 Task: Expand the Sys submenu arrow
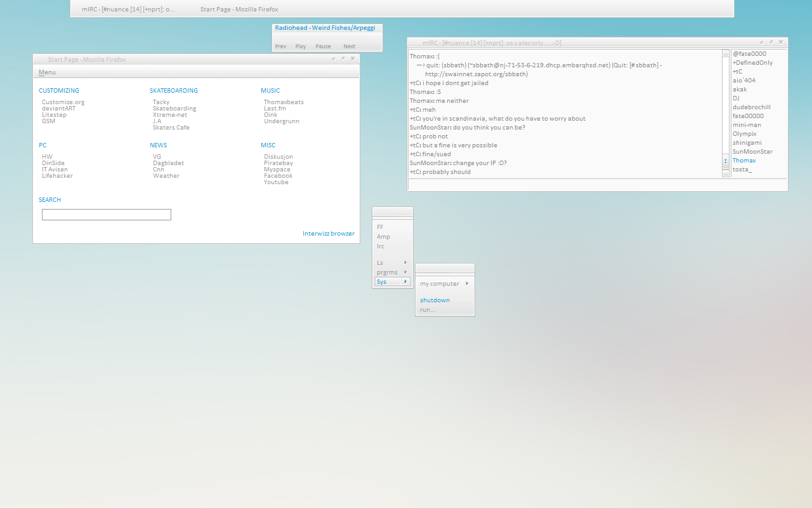point(405,281)
